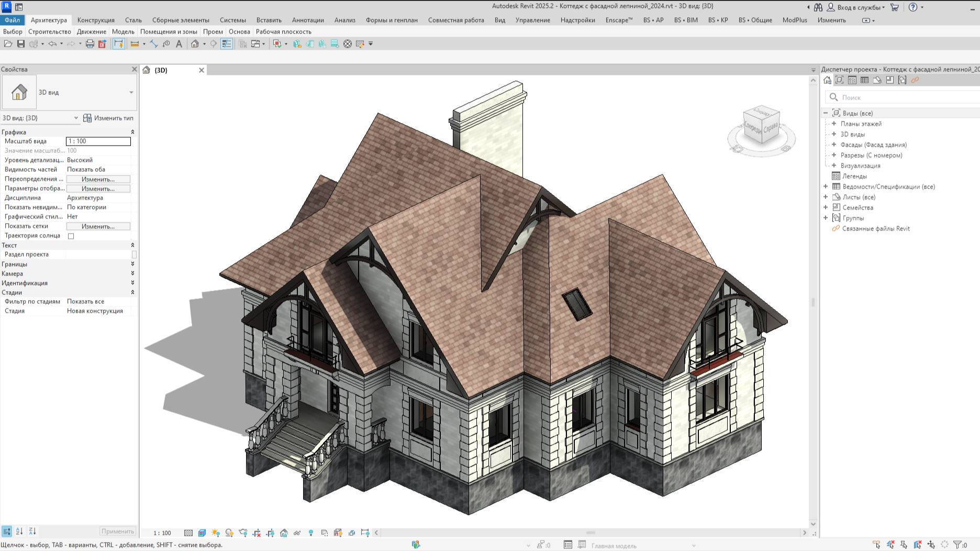The image size is (980, 551).
Task: Toggle the sun path icon on view control bar
Action: pyautogui.click(x=215, y=533)
